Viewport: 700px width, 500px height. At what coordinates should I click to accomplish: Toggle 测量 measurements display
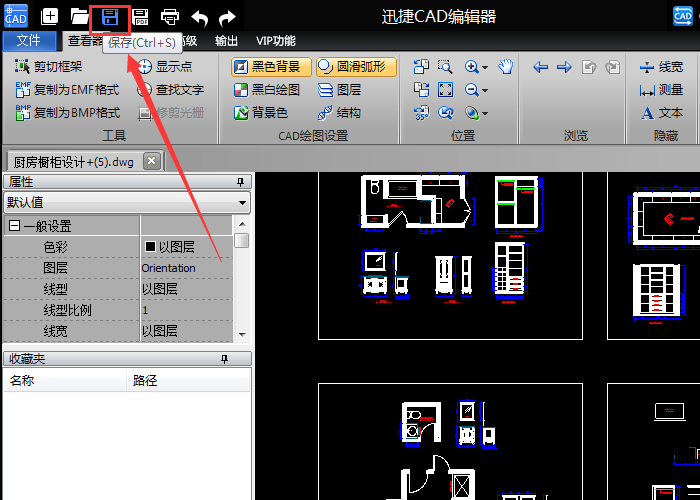[661, 90]
